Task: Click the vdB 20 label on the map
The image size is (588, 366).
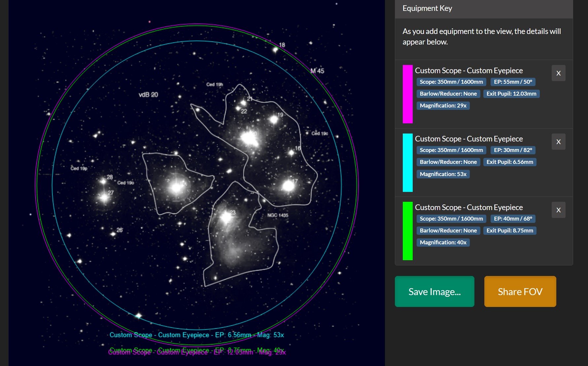Action: pos(148,95)
